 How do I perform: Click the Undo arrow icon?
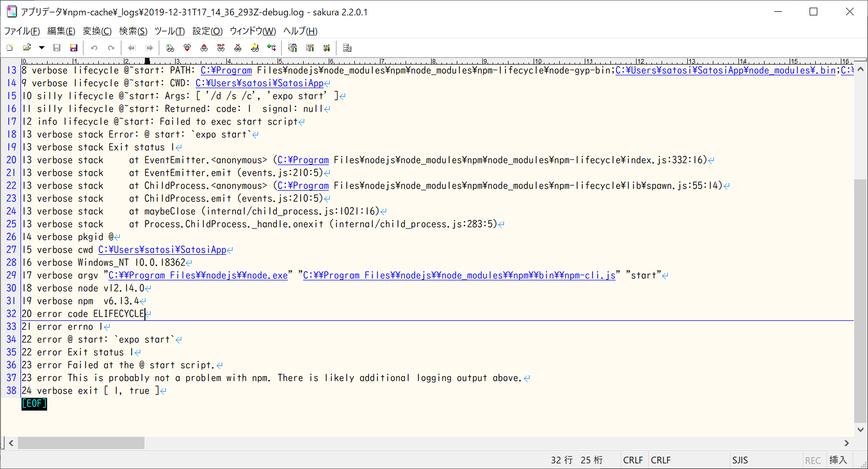point(94,48)
